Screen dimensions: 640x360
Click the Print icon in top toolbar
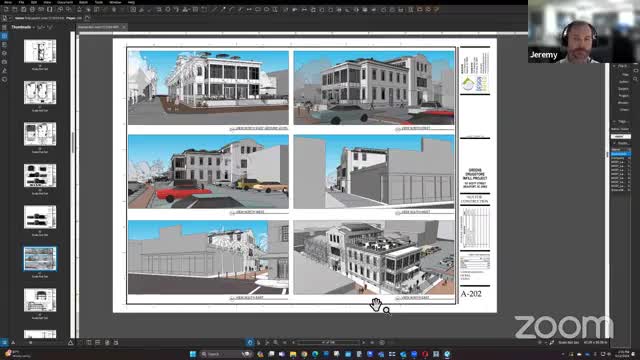point(32,9)
